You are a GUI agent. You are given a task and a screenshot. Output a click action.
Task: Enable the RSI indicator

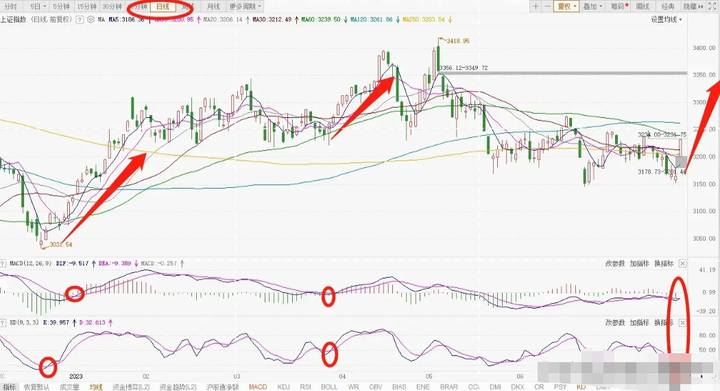click(x=305, y=387)
